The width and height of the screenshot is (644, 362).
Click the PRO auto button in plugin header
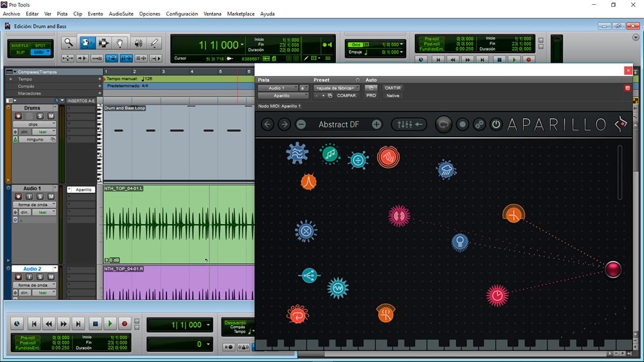pyautogui.click(x=371, y=95)
